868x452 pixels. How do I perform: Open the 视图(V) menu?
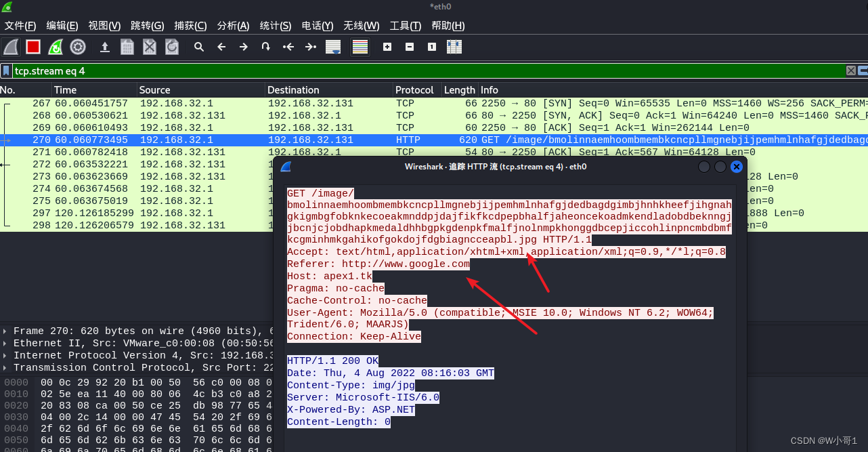point(104,26)
